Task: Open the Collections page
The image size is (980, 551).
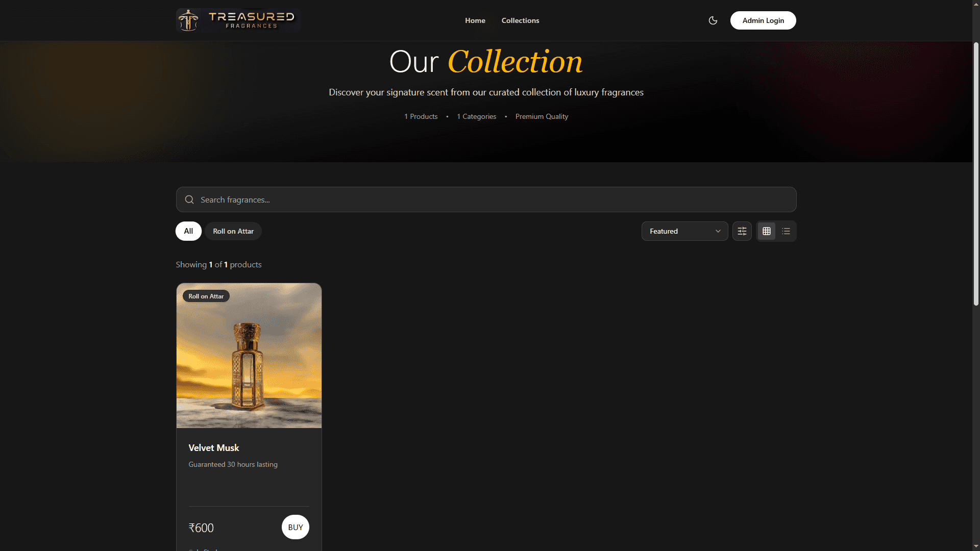Action: (x=520, y=20)
